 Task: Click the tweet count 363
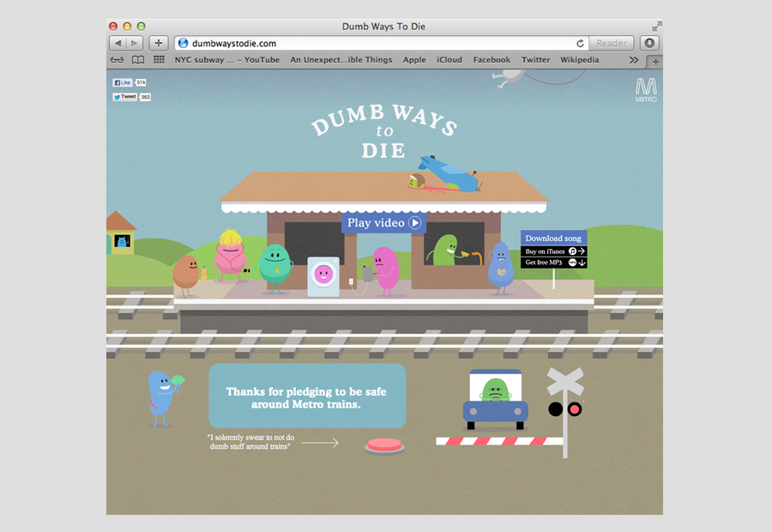coord(145,97)
